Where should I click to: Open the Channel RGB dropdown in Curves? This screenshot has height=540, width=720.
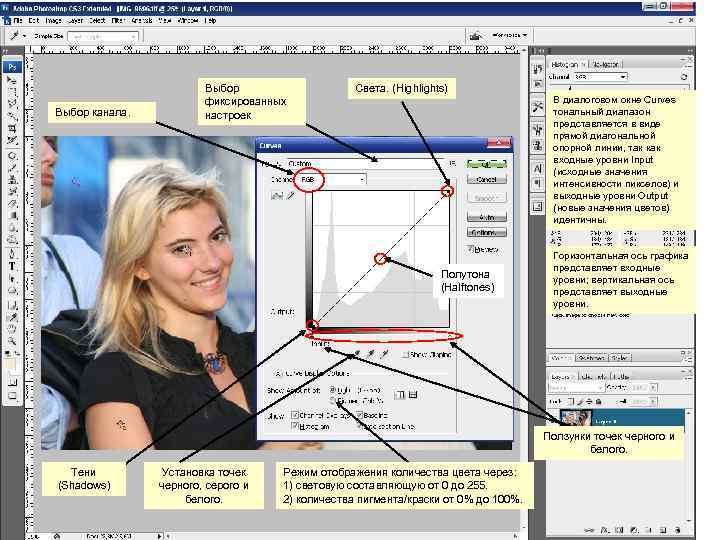(331, 179)
